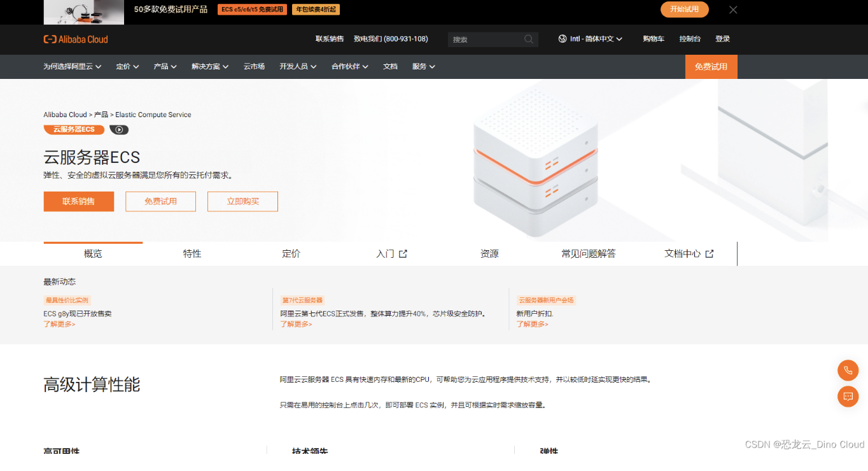Click external link icon beside 入门
The width and height of the screenshot is (868, 471).
(x=403, y=253)
